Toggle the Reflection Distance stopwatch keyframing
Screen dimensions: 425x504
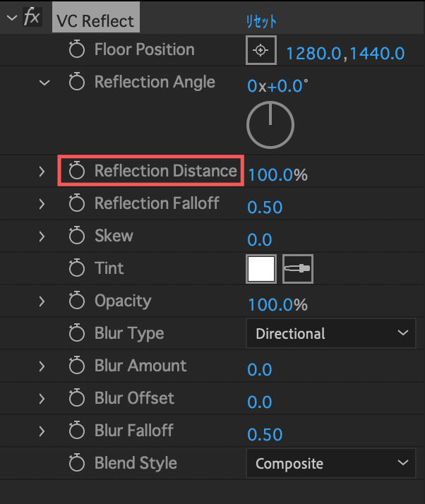(x=76, y=170)
